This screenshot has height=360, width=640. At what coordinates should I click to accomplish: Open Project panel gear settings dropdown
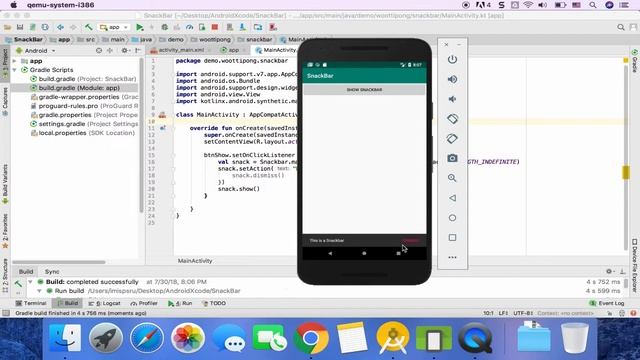(125, 51)
